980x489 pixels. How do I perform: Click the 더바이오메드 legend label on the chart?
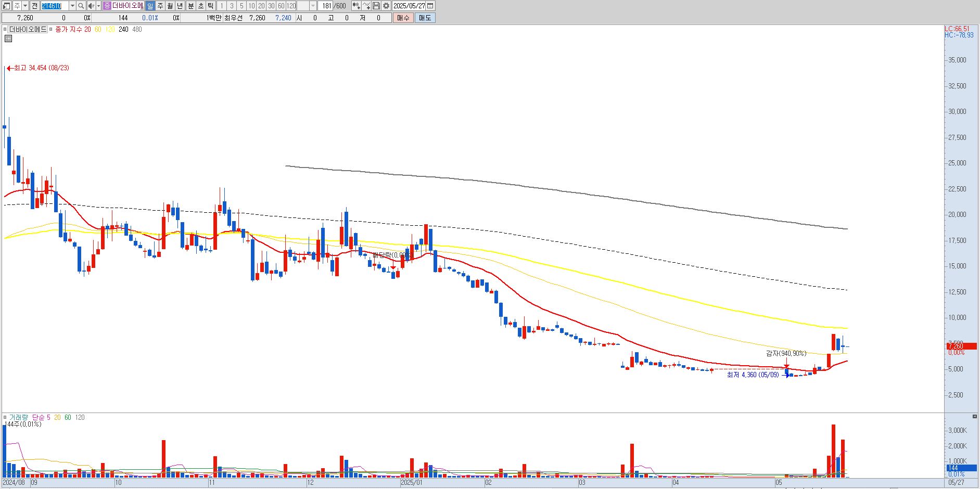[x=28, y=30]
